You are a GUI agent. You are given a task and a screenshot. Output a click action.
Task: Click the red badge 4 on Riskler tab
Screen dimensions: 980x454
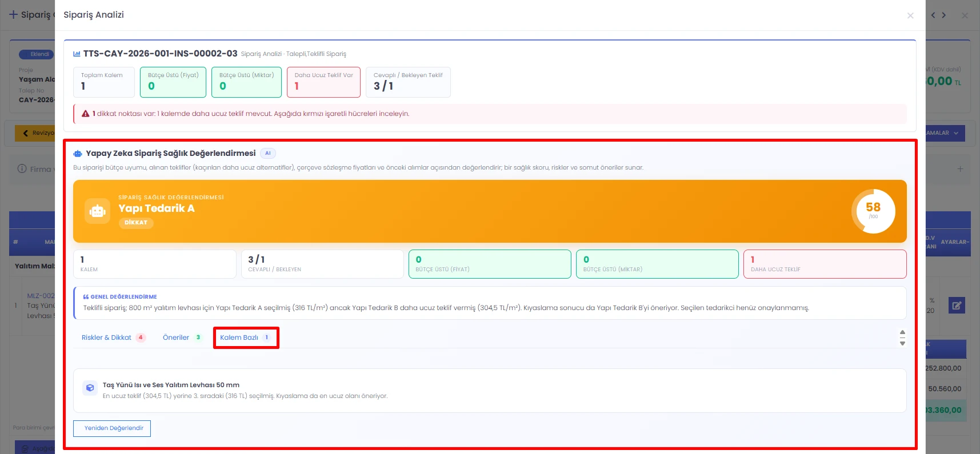tap(141, 338)
